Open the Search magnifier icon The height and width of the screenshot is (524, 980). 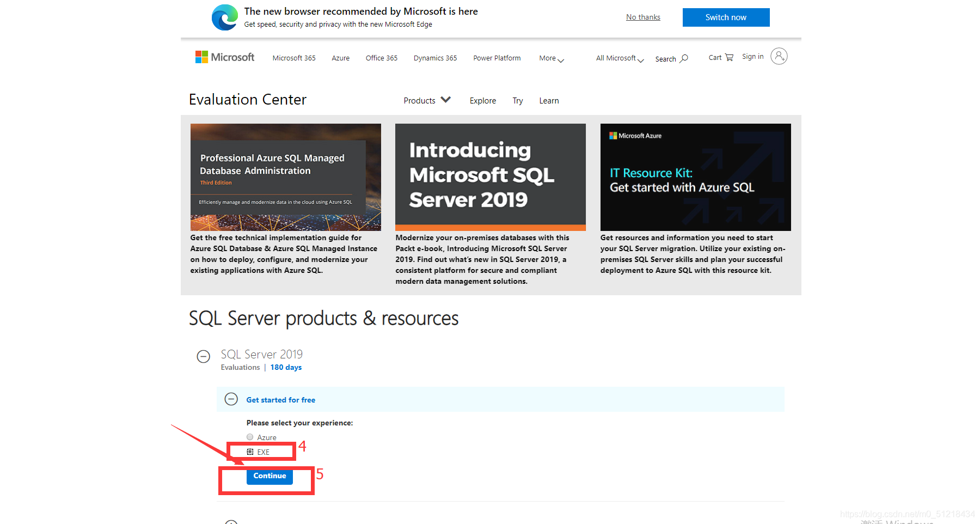click(x=684, y=58)
